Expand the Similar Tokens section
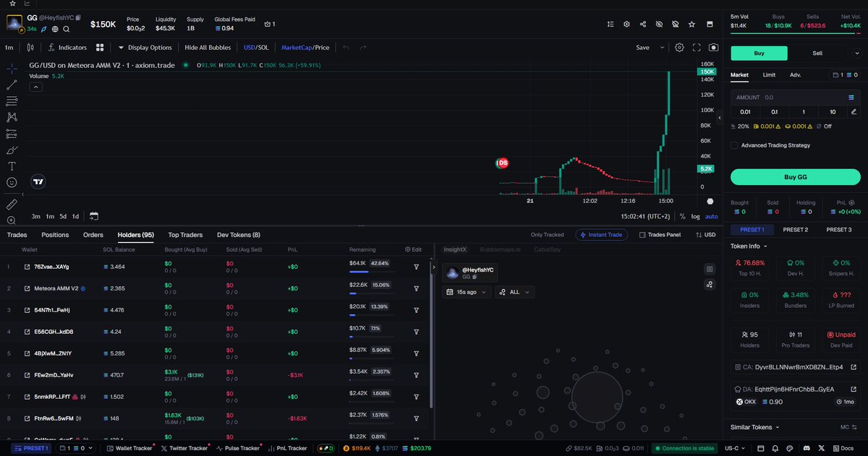The width and height of the screenshot is (868, 456). coord(756,427)
